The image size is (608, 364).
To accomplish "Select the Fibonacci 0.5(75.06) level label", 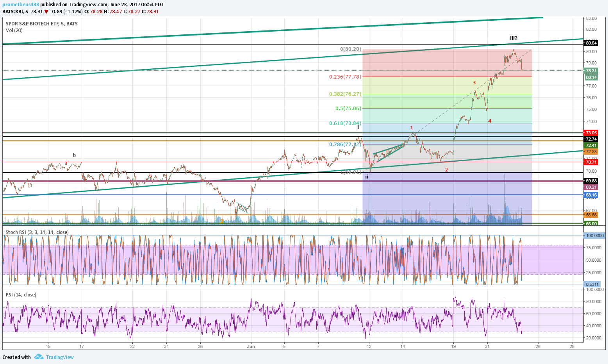I will coord(348,109).
